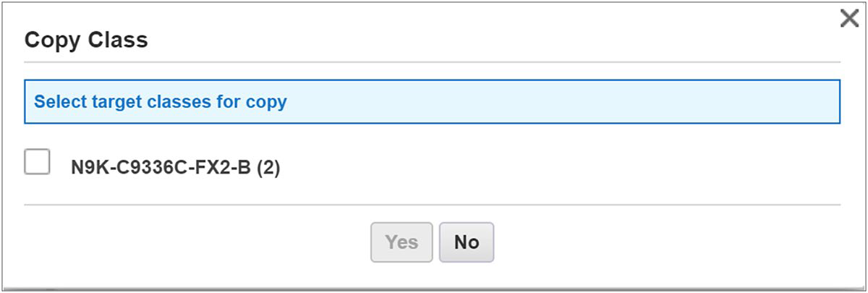Image resolution: width=868 pixels, height=293 pixels.
Task: Toggle the N9K-C9336C-FX2-B target class
Action: coord(37,161)
